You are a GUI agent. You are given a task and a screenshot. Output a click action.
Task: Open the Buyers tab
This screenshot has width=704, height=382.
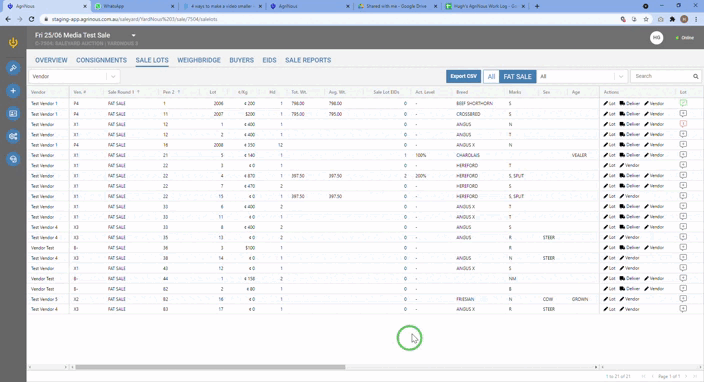click(242, 60)
